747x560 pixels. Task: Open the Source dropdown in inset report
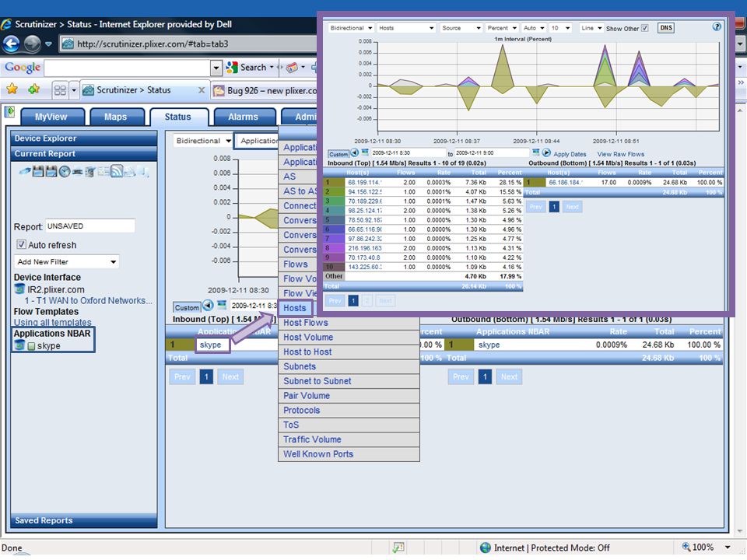point(461,28)
